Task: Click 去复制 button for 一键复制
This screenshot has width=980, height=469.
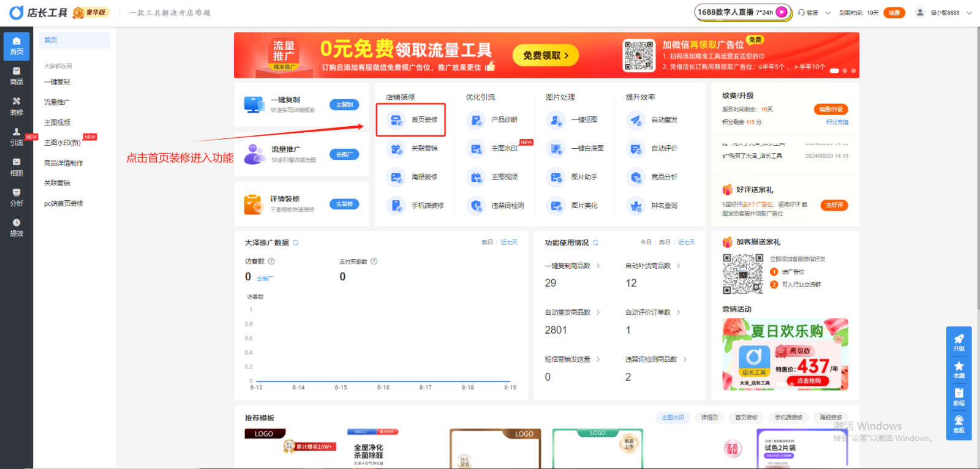Action: (344, 105)
